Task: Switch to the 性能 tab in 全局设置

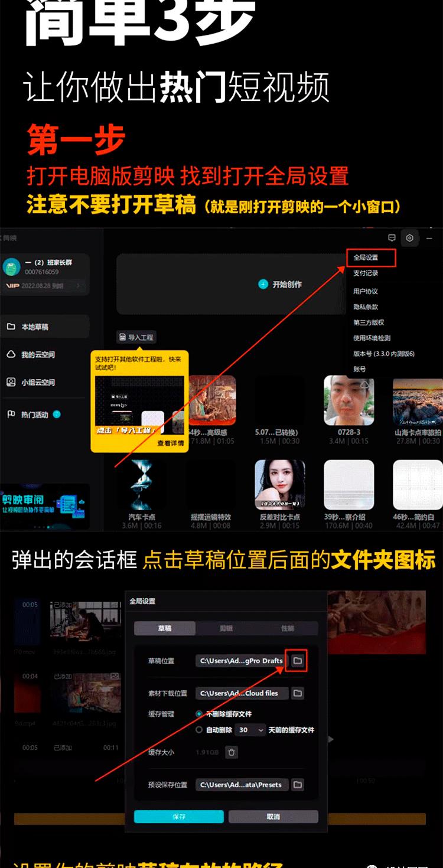Action: 288,628
